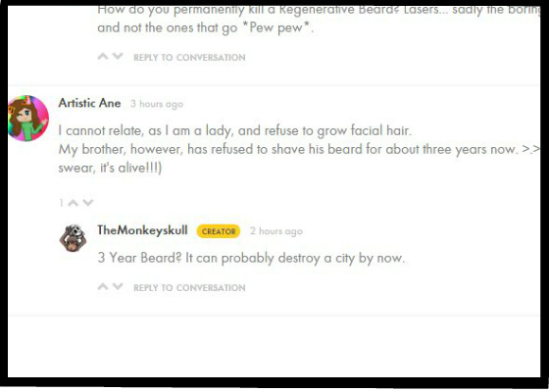Upvote the Pew pew reply comment
This screenshot has height=392, width=549.
click(x=103, y=56)
